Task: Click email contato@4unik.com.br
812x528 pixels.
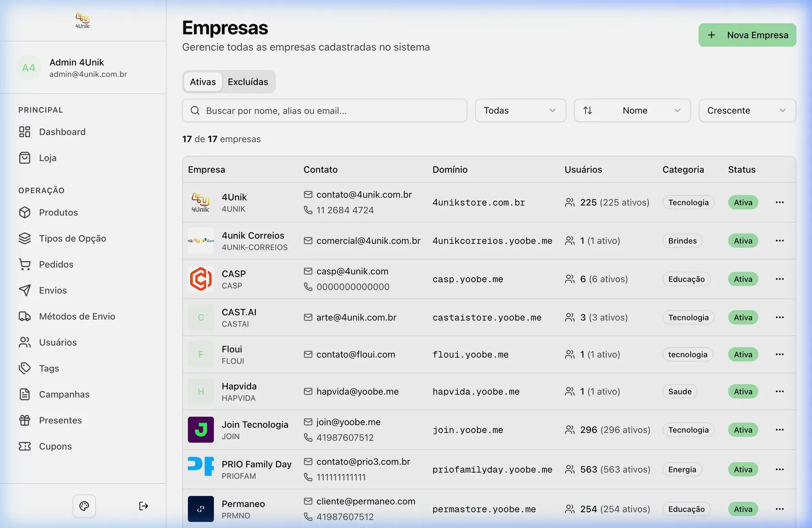Action: coord(364,195)
